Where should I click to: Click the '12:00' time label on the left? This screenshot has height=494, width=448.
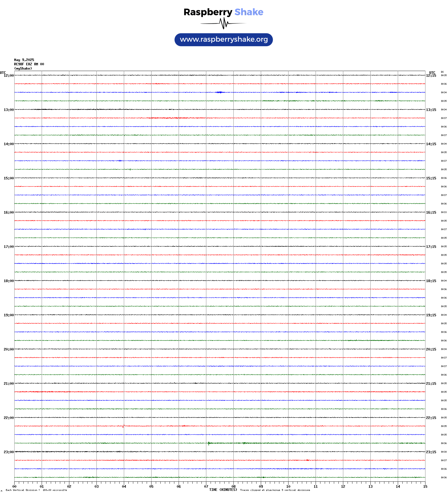click(x=9, y=76)
